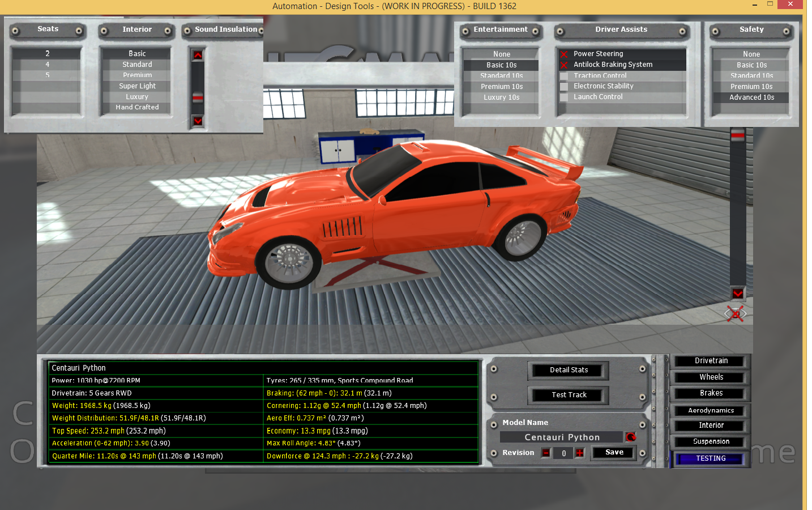Click Sound Insulation down arrow

[198, 121]
